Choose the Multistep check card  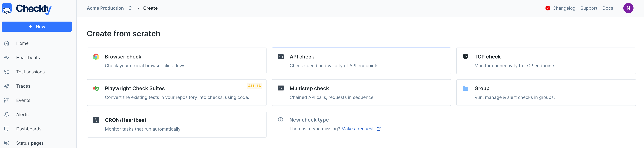pyautogui.click(x=361, y=92)
